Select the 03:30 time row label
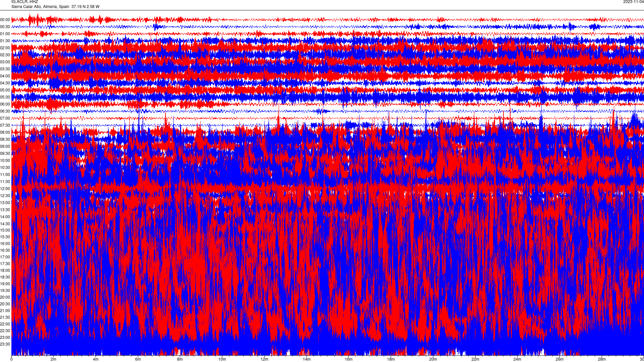644x362 pixels. pos(5,69)
